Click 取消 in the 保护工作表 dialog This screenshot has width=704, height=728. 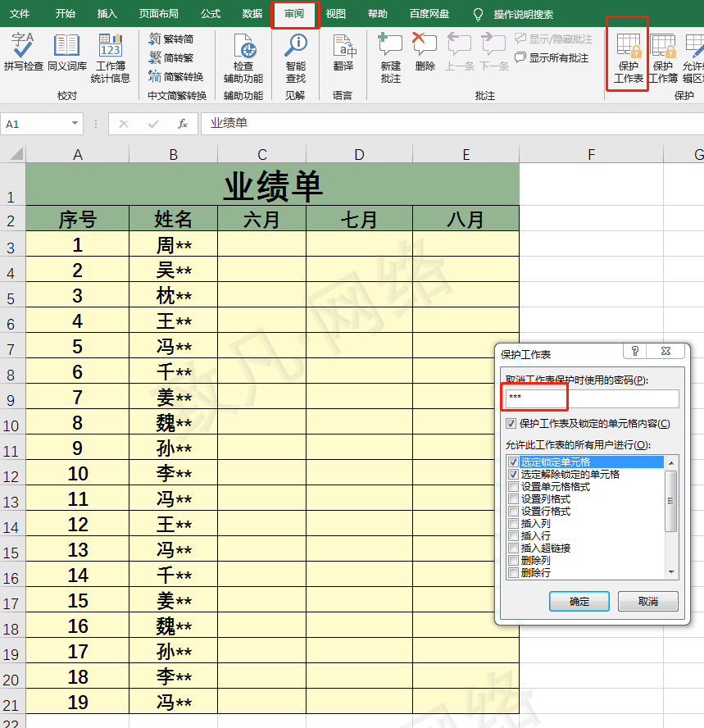pyautogui.click(x=647, y=601)
